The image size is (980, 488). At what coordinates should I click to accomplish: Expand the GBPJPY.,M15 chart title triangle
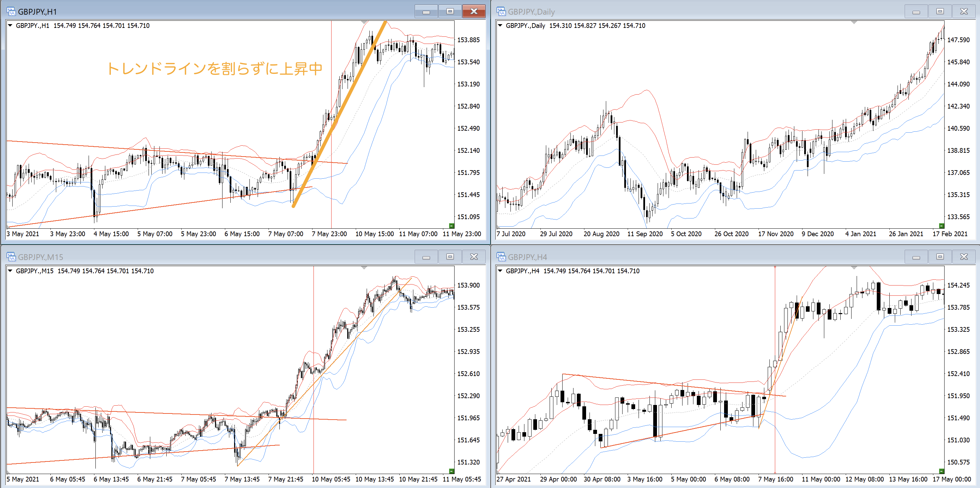coord(10,271)
